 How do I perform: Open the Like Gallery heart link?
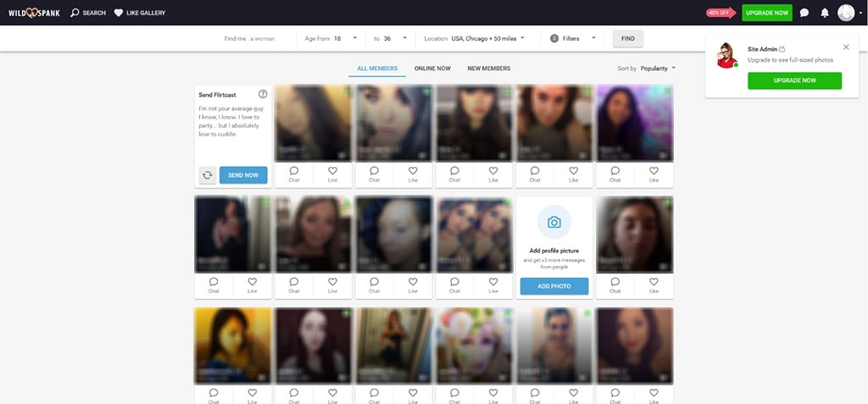pos(140,13)
